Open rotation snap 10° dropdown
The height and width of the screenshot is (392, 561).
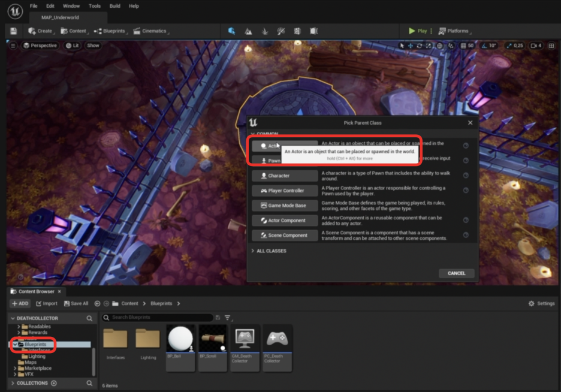493,46
